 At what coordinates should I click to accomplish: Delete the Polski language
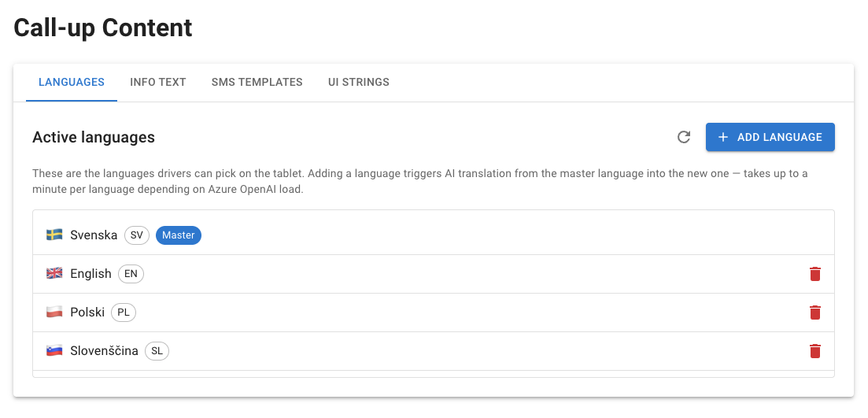pyautogui.click(x=814, y=313)
